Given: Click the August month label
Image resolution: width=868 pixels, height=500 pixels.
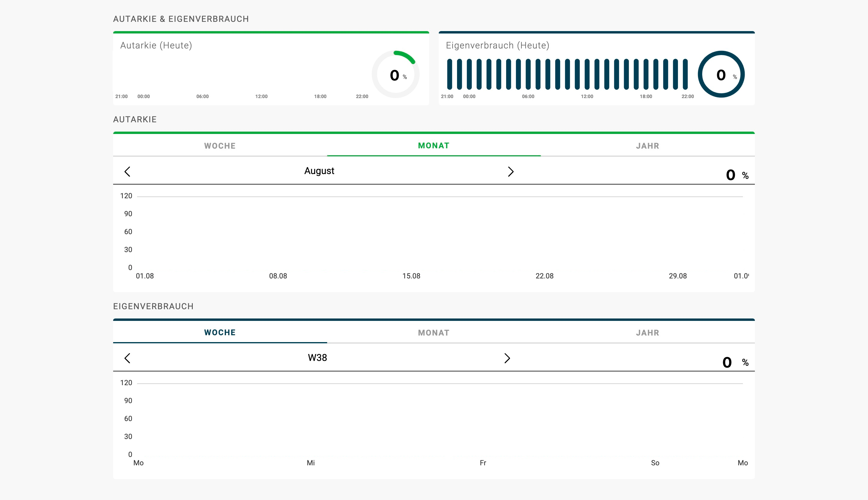Looking at the screenshot, I should [319, 171].
